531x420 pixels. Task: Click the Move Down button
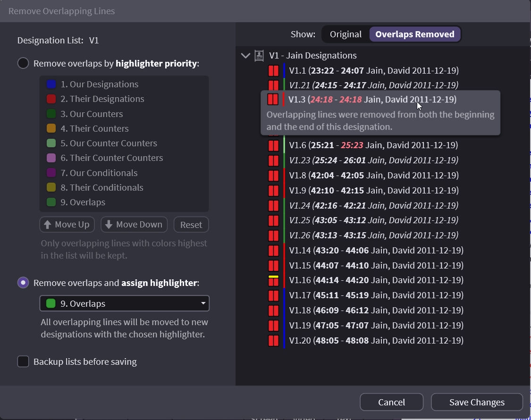(134, 225)
